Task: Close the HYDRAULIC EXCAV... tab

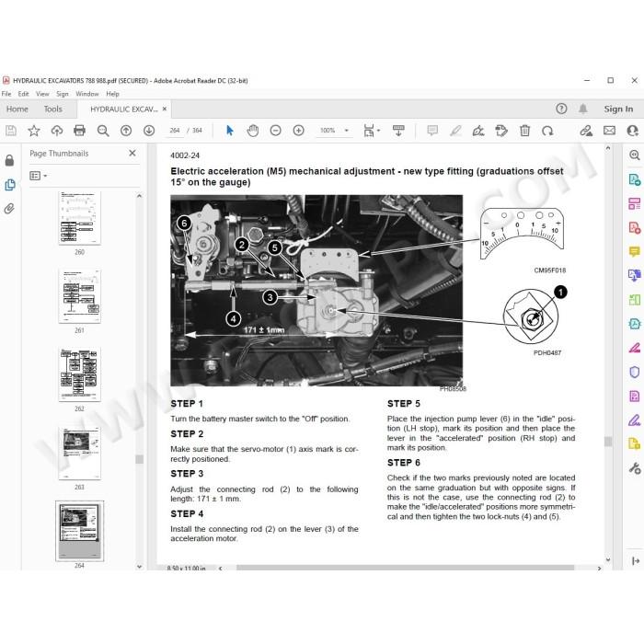Action: 165,109
